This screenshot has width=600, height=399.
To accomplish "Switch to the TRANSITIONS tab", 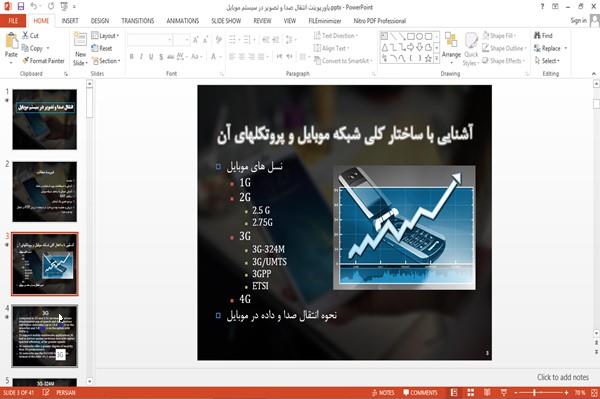I will pyautogui.click(x=138, y=21).
